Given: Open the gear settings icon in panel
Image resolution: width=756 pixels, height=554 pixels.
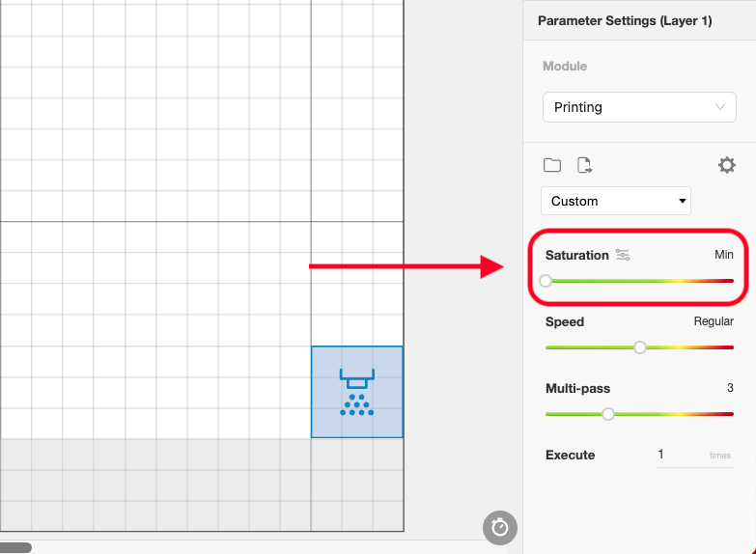Looking at the screenshot, I should (727, 165).
